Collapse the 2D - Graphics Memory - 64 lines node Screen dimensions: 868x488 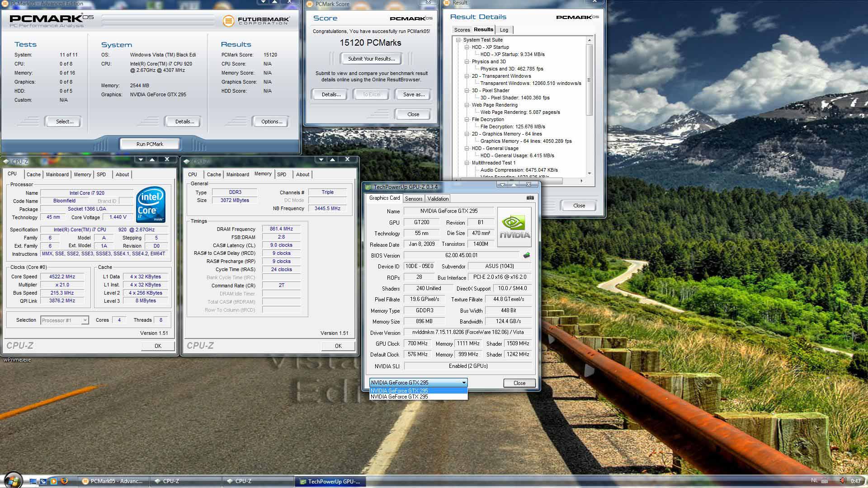point(467,134)
